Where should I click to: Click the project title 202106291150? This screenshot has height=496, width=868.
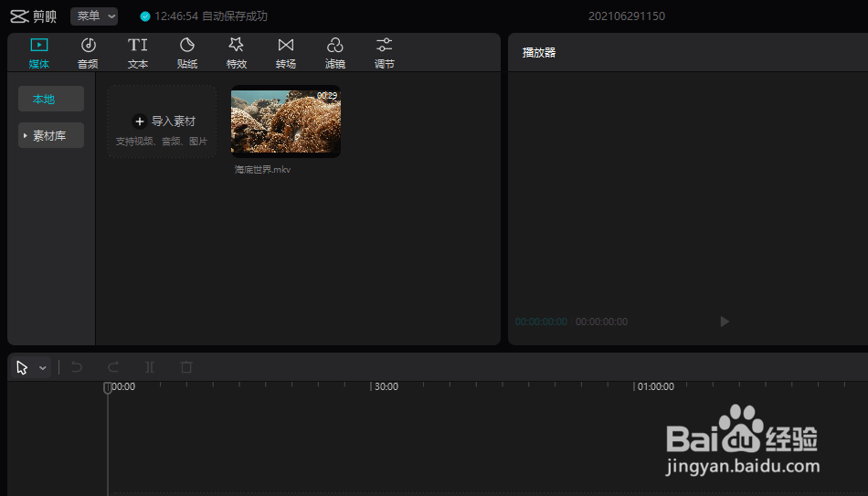tap(627, 16)
